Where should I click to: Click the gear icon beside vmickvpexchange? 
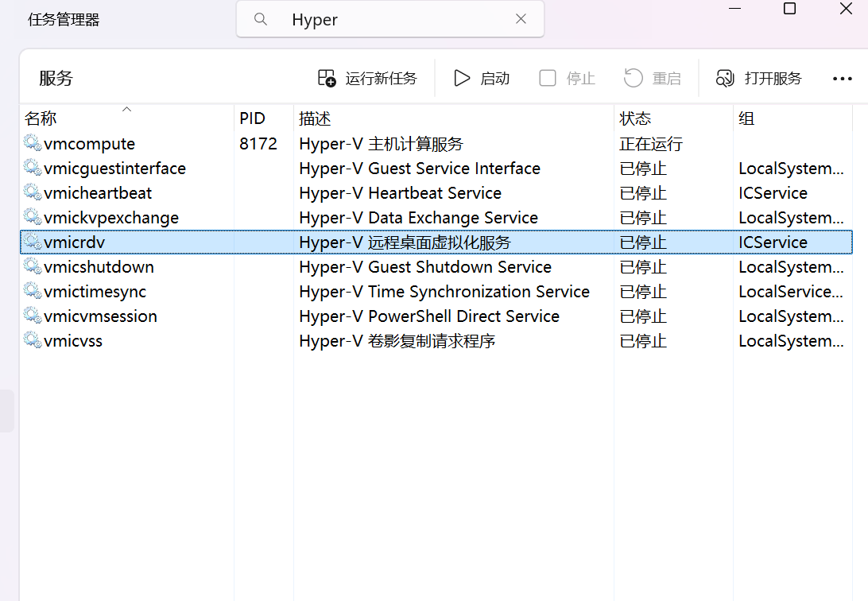(33, 216)
